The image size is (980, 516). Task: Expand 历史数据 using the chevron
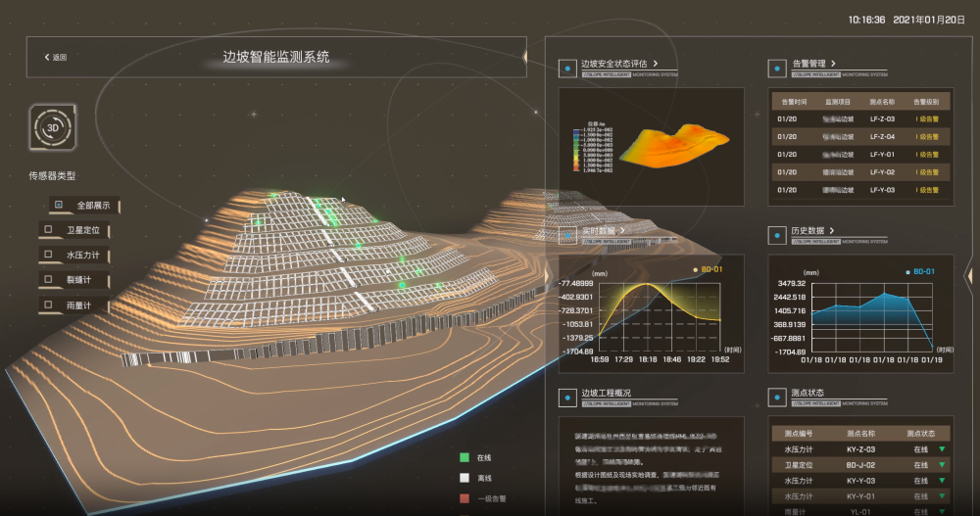point(832,231)
